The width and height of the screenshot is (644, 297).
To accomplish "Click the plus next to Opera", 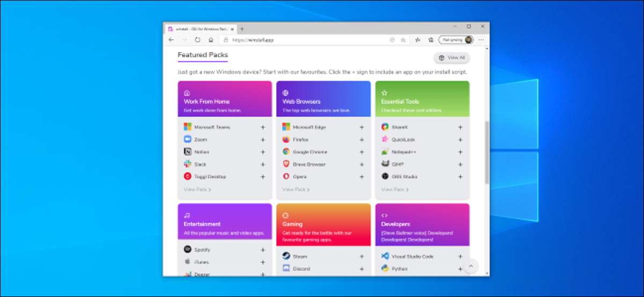I will tap(362, 177).
